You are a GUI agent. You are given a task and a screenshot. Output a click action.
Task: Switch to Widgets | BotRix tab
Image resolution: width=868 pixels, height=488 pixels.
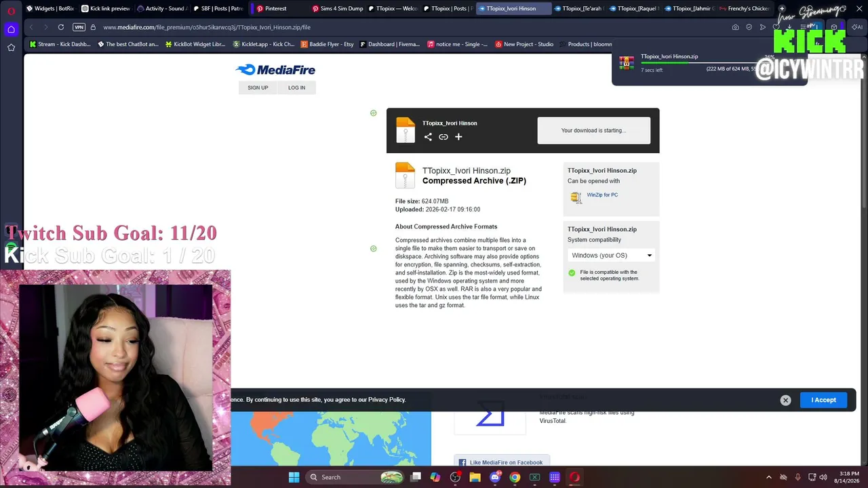[x=50, y=9]
